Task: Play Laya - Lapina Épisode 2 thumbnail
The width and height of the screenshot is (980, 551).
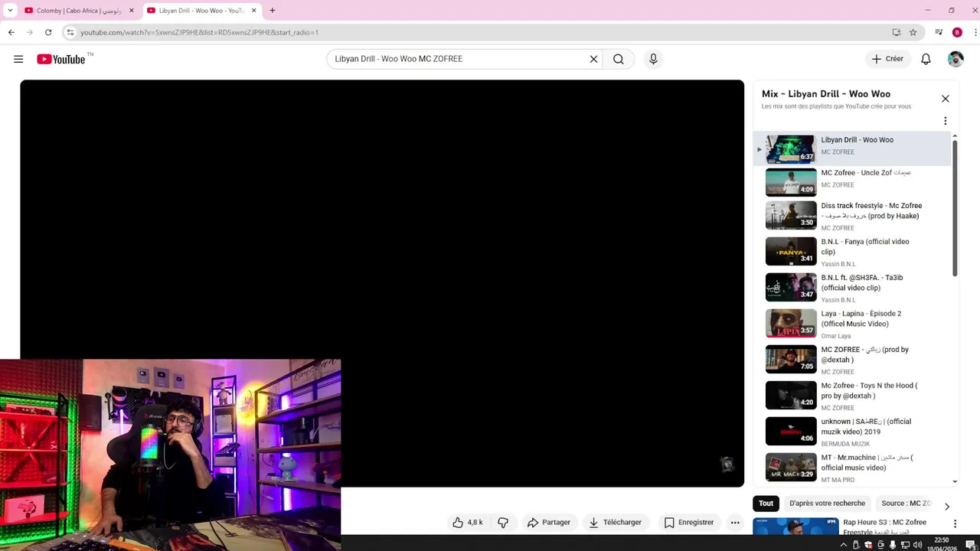Action: click(x=791, y=324)
